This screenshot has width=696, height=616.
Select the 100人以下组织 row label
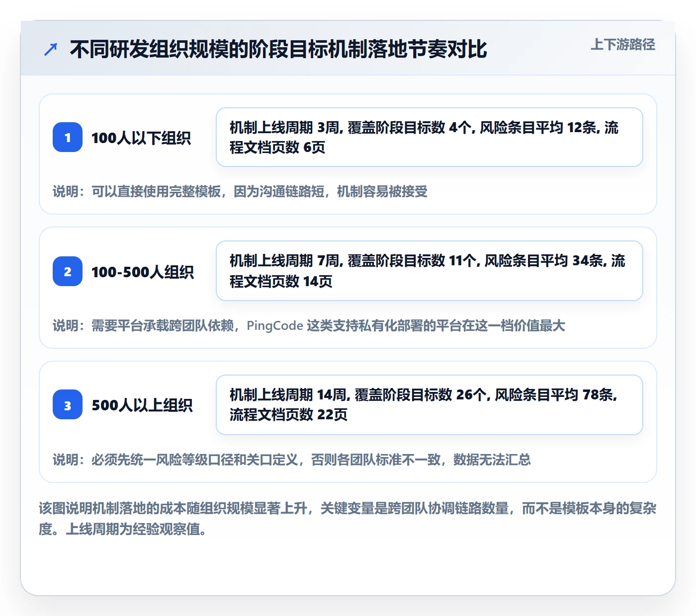[141, 138]
